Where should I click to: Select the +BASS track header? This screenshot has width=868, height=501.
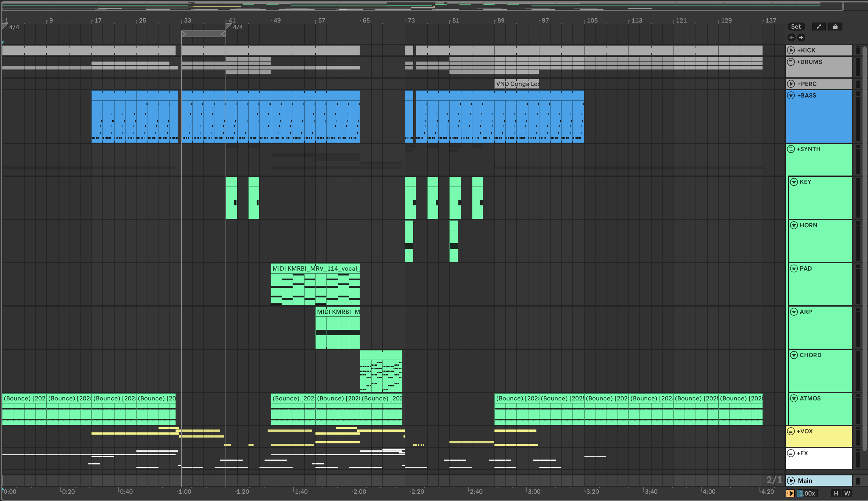click(819, 117)
